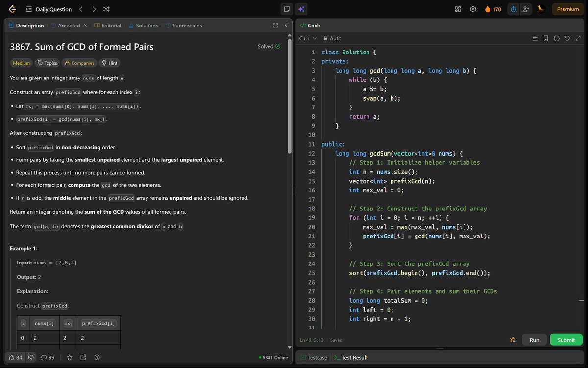Insert code template braces icon

(557, 38)
